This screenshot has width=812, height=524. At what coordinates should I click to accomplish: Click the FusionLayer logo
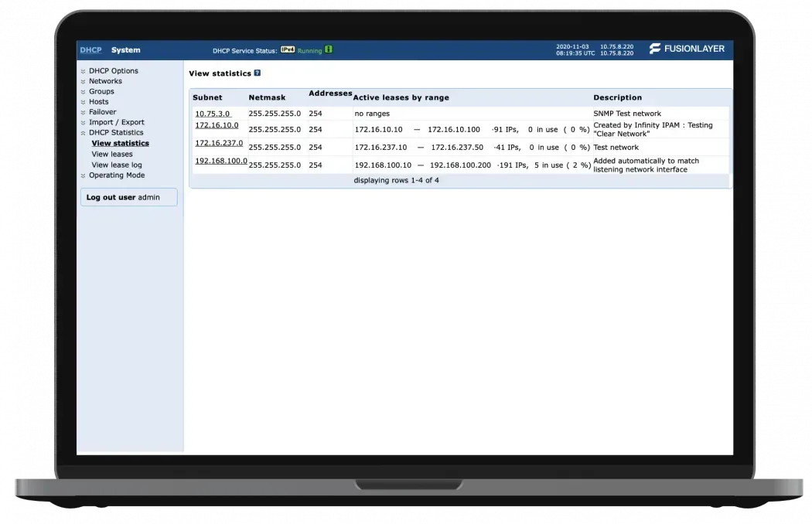tap(687, 49)
